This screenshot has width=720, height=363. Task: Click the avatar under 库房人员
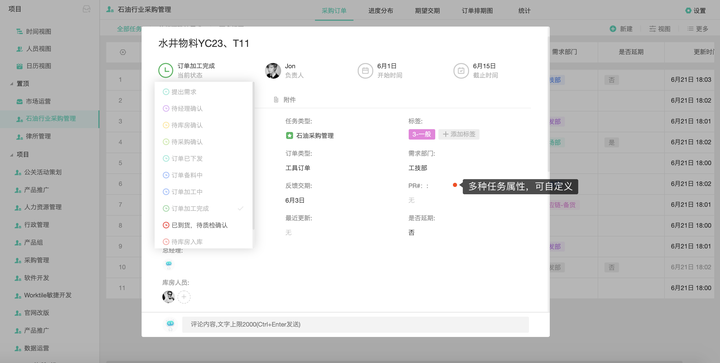coord(168,296)
